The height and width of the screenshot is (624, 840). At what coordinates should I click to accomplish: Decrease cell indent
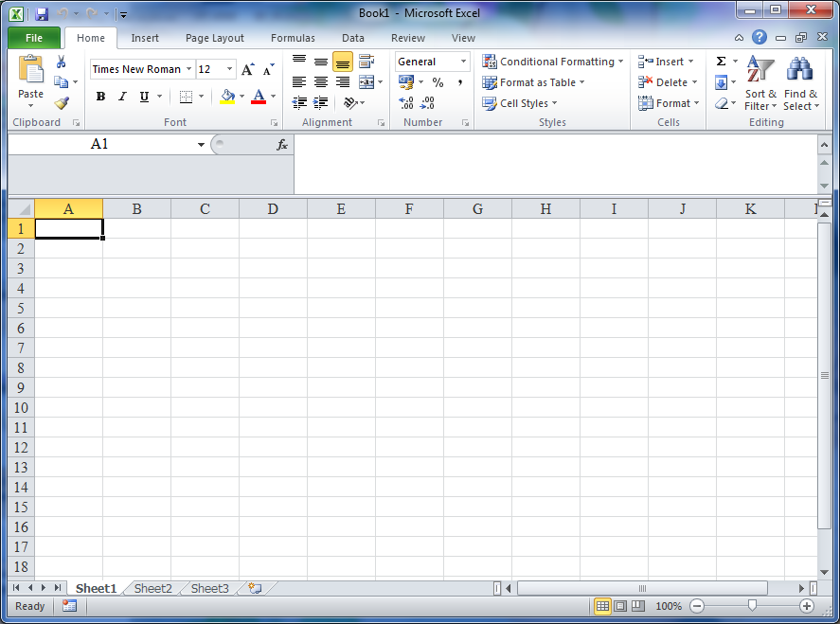coord(299,102)
